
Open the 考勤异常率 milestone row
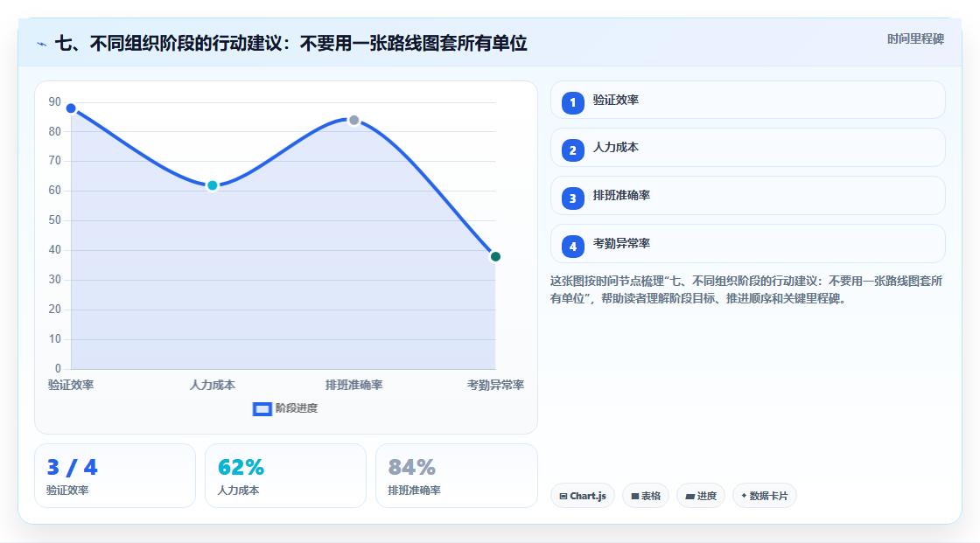pos(747,244)
